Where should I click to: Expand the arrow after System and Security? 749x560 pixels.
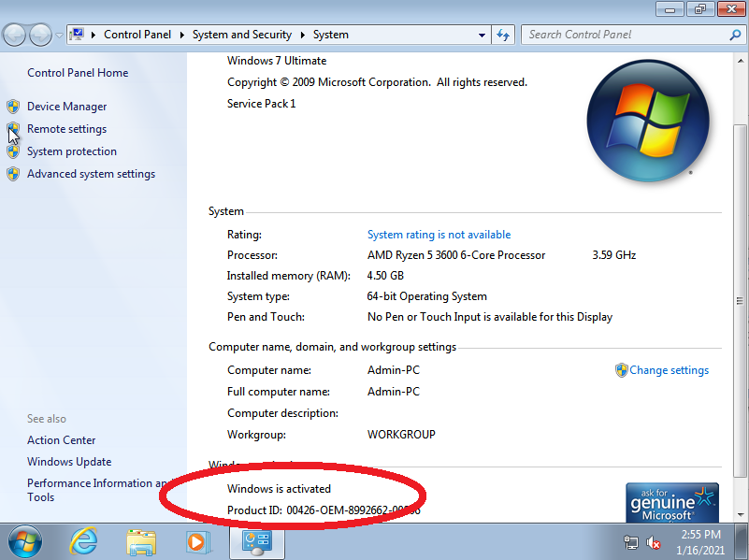point(302,35)
